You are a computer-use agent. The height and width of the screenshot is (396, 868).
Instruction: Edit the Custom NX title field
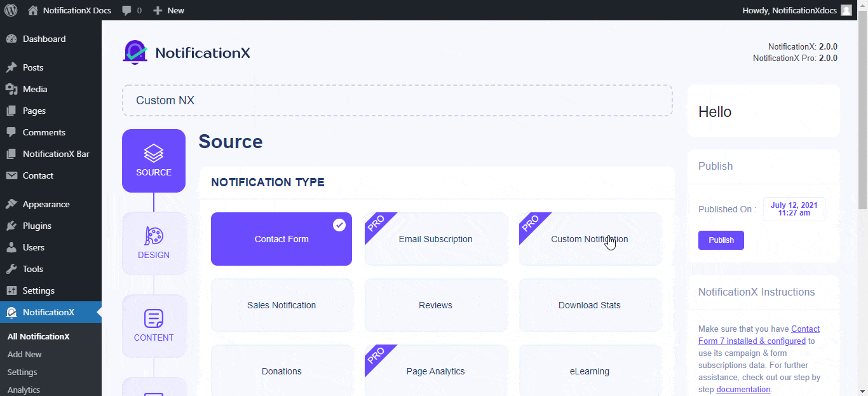(397, 100)
